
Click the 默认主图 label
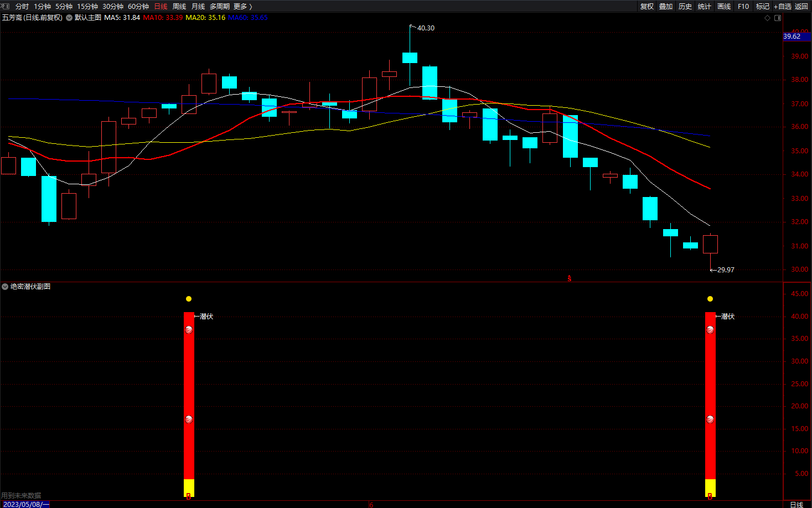(88, 18)
